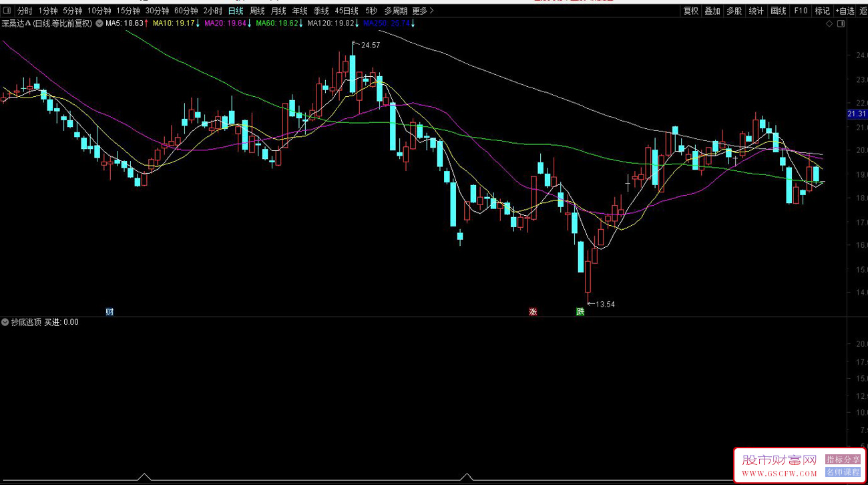
Task: Select the 60分钟 period tab
Action: click(x=186, y=11)
